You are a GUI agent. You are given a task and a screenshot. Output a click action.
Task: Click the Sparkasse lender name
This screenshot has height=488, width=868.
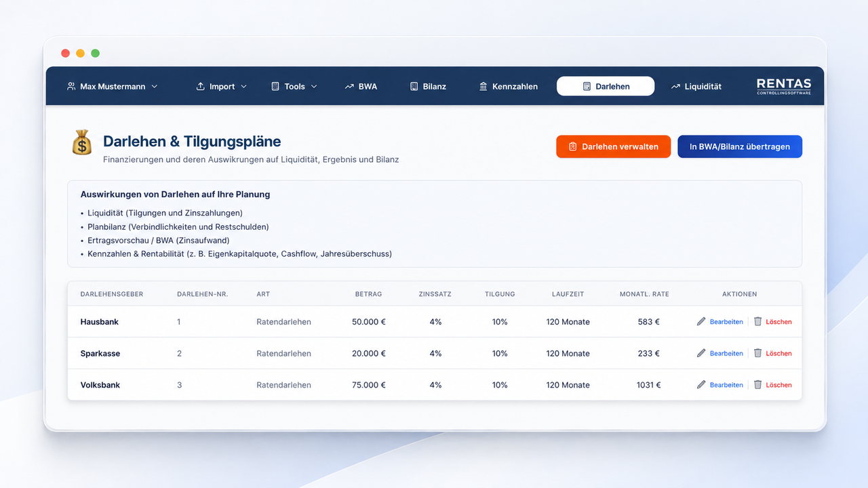point(101,353)
